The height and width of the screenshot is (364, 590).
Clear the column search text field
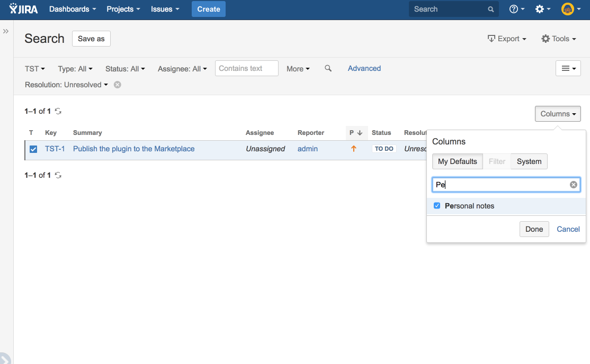coord(573,184)
